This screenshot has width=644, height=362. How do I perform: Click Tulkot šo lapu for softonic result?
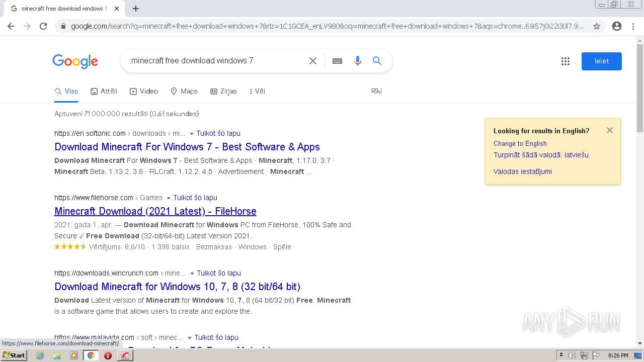[218, 133]
